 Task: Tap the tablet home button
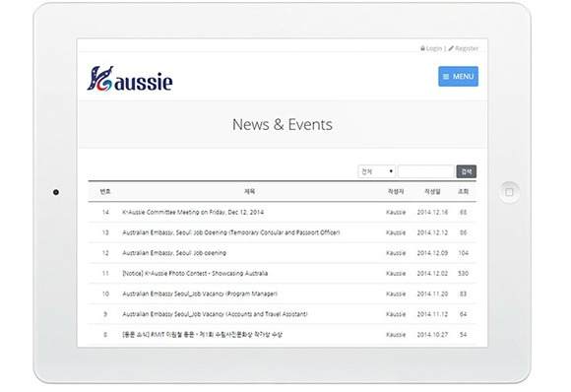coord(509,192)
